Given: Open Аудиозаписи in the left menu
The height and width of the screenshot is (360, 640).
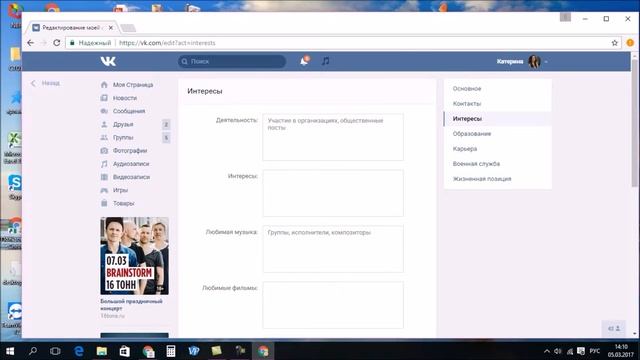Looking at the screenshot, I should point(131,164).
